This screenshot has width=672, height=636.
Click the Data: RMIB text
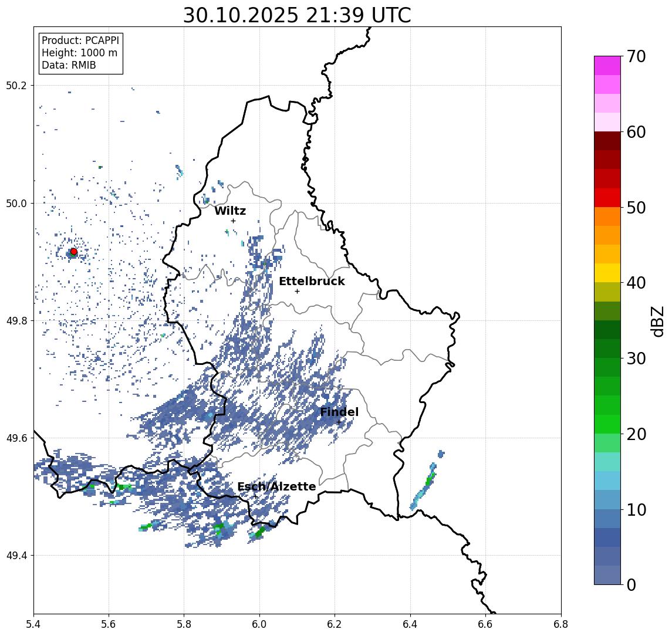[x=69, y=65]
